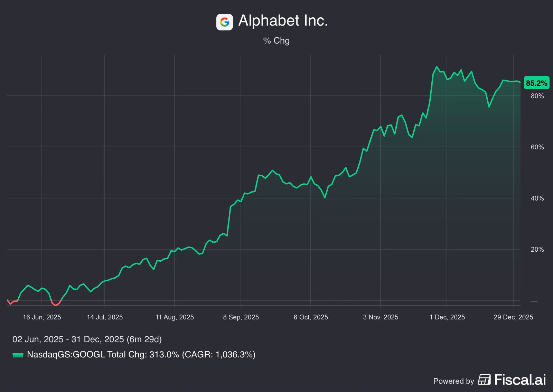Click the Fiscal.ai logo icon
Image resolution: width=553 pixels, height=392 pixels.
point(484,380)
